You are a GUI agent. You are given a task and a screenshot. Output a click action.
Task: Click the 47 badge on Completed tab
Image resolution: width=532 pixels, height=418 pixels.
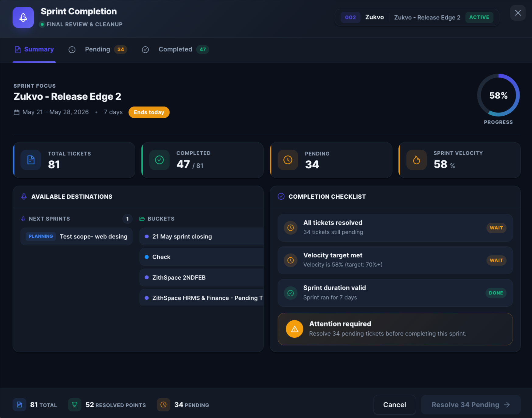(x=203, y=50)
